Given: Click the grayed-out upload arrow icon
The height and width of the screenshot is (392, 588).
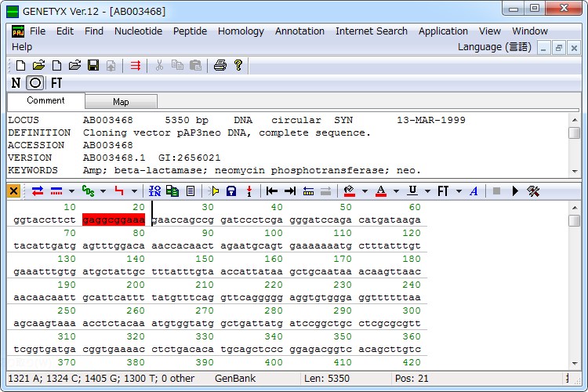Looking at the screenshot, I should pyautogui.click(x=111, y=66).
